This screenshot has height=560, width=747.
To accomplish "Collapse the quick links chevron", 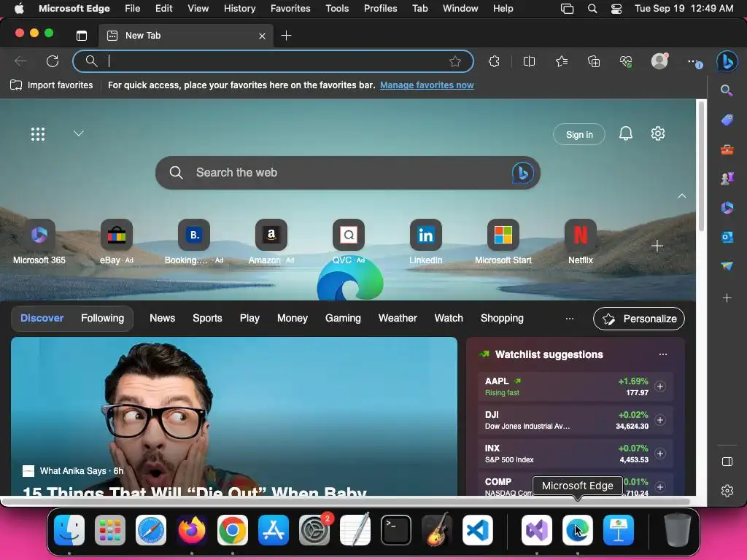I will tap(682, 195).
